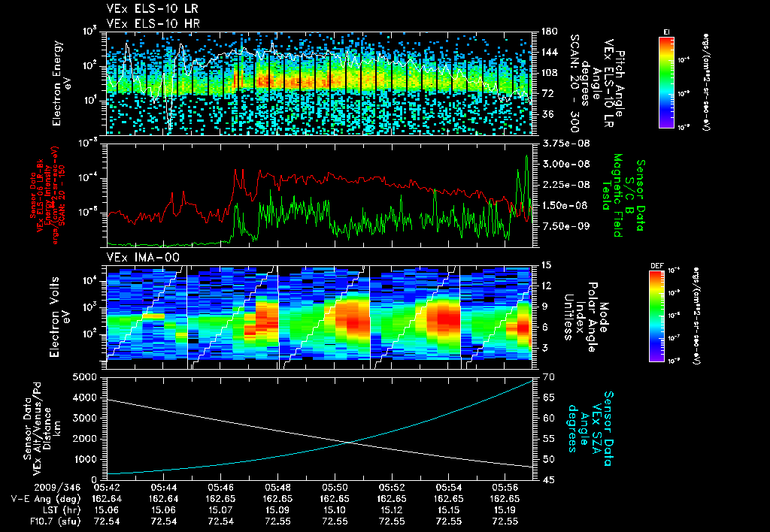Click the DEF color scale bar
The image size is (770, 532).
click(x=657, y=316)
